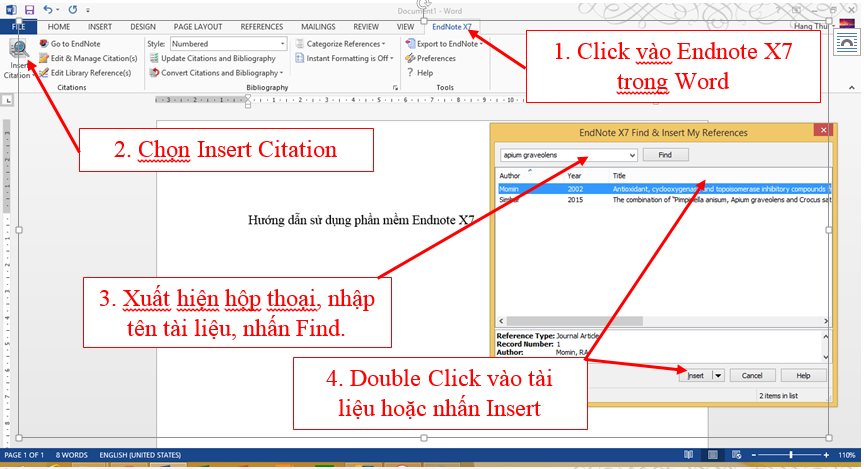Click the Hang Thu account name
864x469 pixels.
(x=811, y=26)
